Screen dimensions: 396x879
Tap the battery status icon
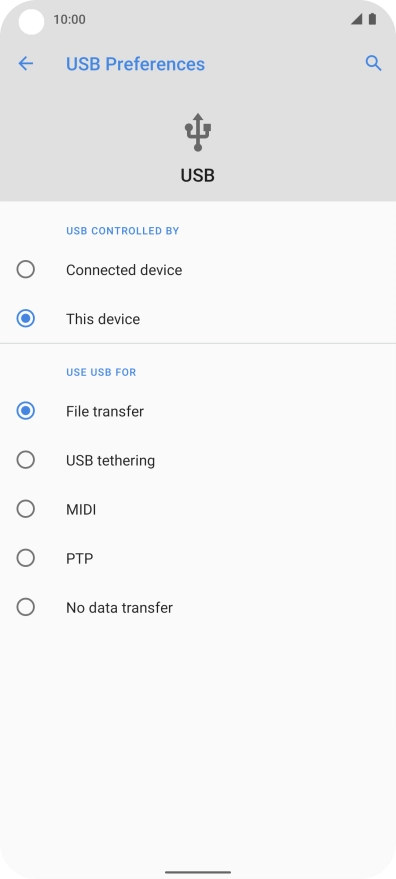(x=372, y=19)
